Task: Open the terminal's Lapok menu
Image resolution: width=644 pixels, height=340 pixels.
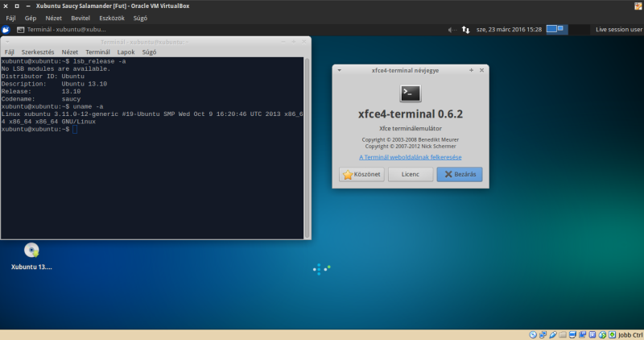Action: [126, 52]
